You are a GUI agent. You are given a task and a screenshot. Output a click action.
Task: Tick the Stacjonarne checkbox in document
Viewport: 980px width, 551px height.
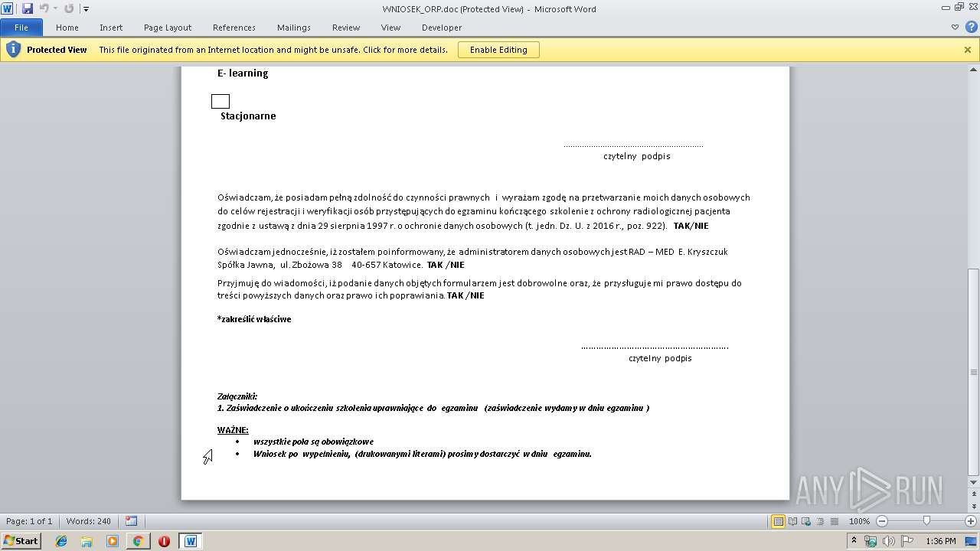point(220,101)
